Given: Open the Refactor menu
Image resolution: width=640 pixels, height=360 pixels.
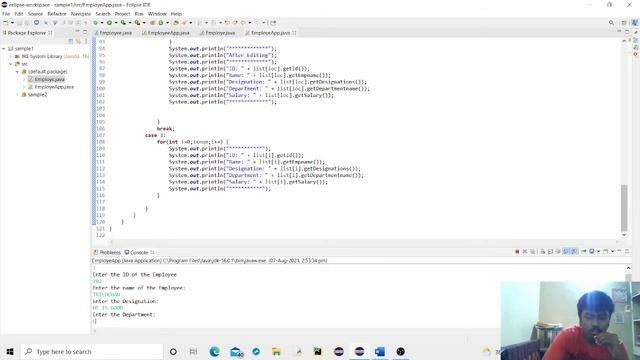Looking at the screenshot, I should click(x=57, y=14).
